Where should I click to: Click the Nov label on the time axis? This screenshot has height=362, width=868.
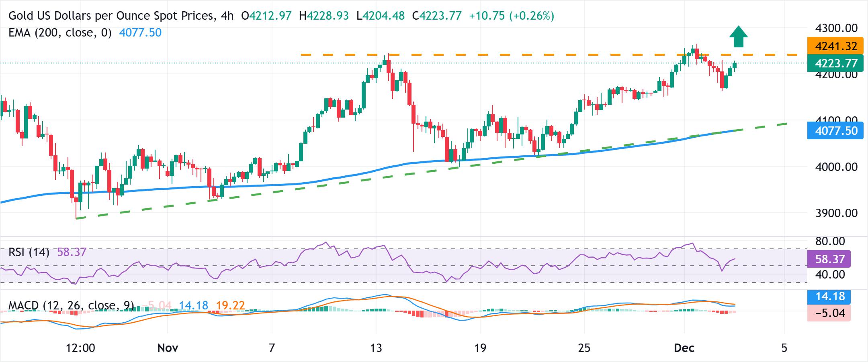[x=168, y=348]
